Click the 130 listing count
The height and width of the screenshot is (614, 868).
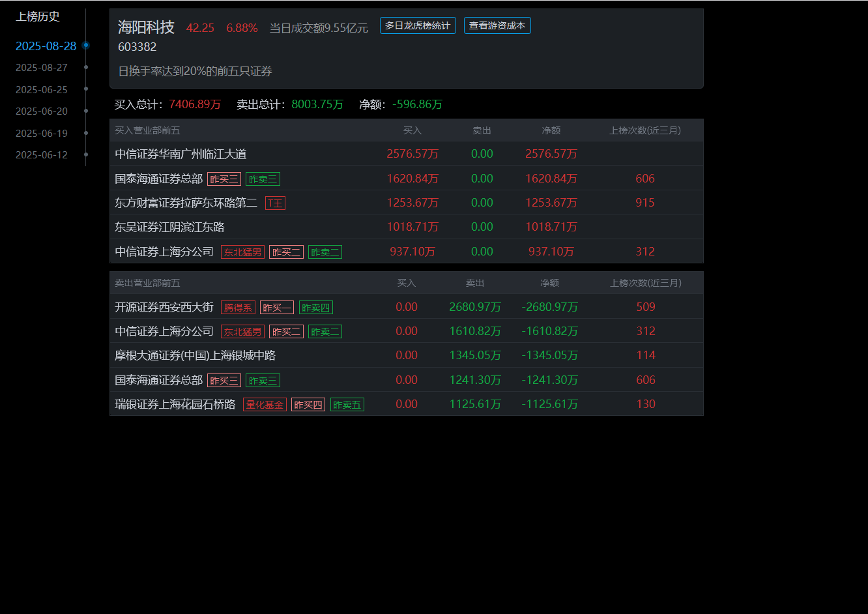[646, 403]
